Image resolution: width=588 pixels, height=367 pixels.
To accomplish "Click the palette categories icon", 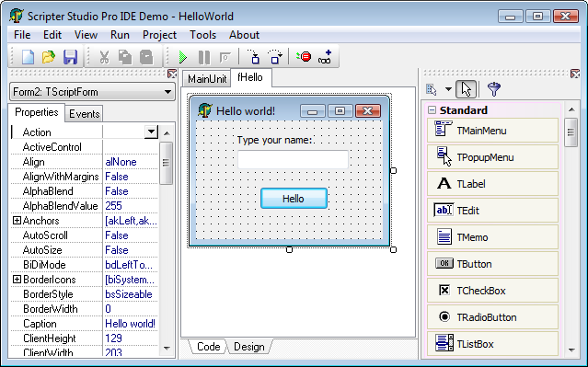I will (x=432, y=89).
